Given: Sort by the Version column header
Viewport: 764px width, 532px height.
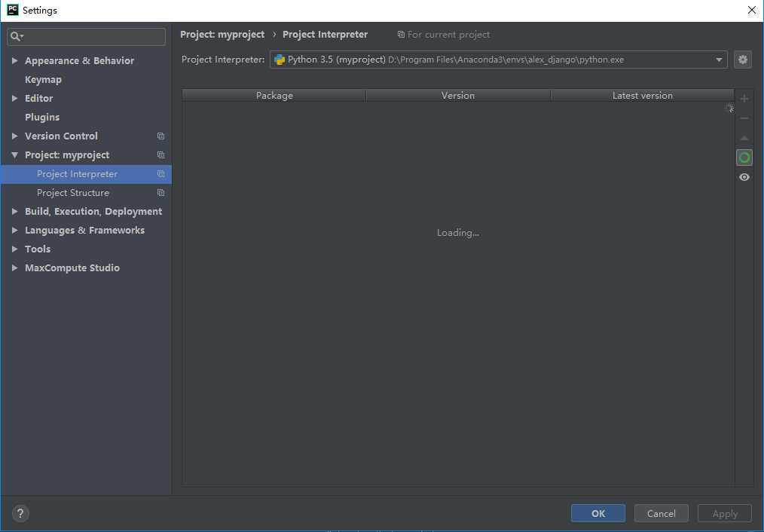Looking at the screenshot, I should pyautogui.click(x=458, y=96).
